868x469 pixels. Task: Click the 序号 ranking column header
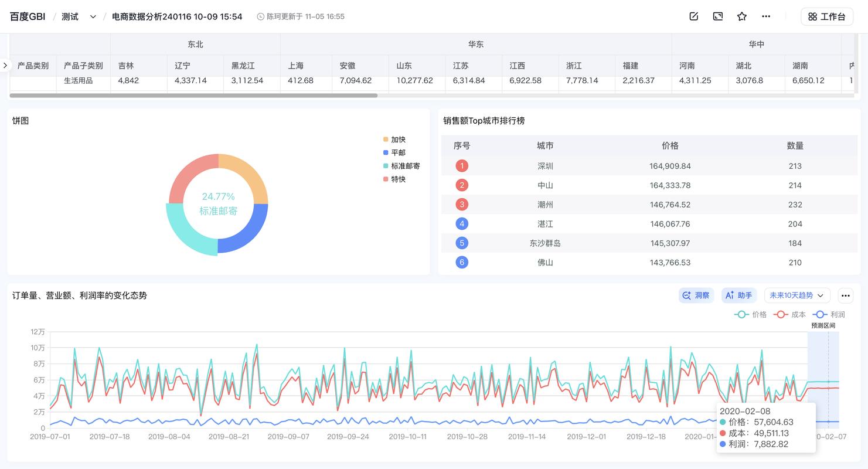pyautogui.click(x=462, y=145)
